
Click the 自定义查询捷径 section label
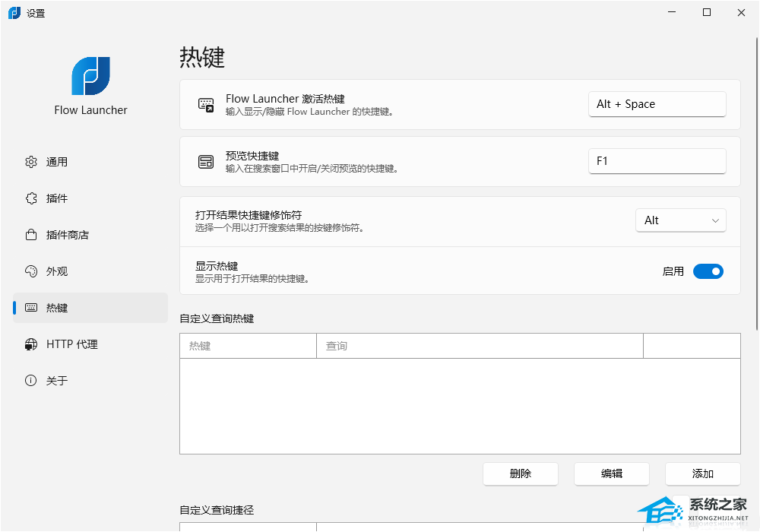point(217,510)
